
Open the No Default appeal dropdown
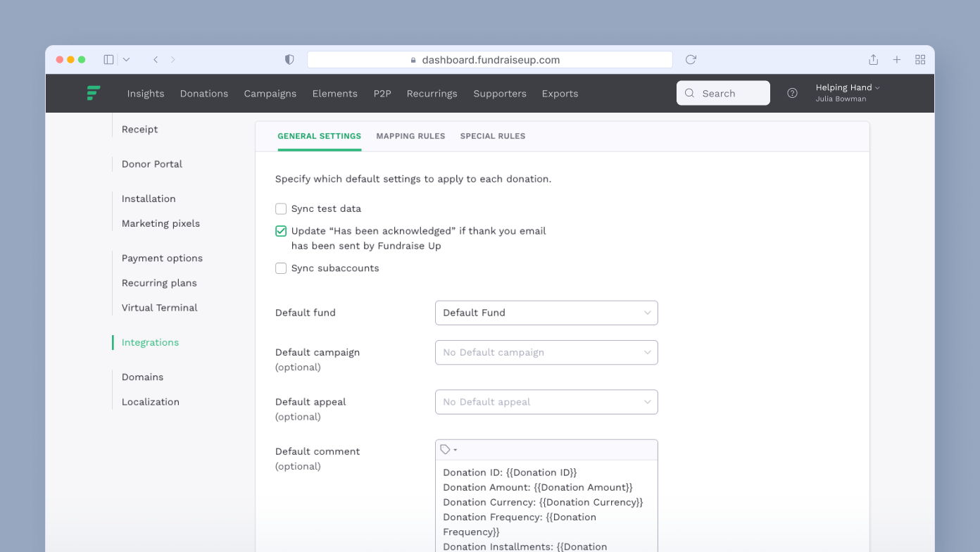pos(546,402)
